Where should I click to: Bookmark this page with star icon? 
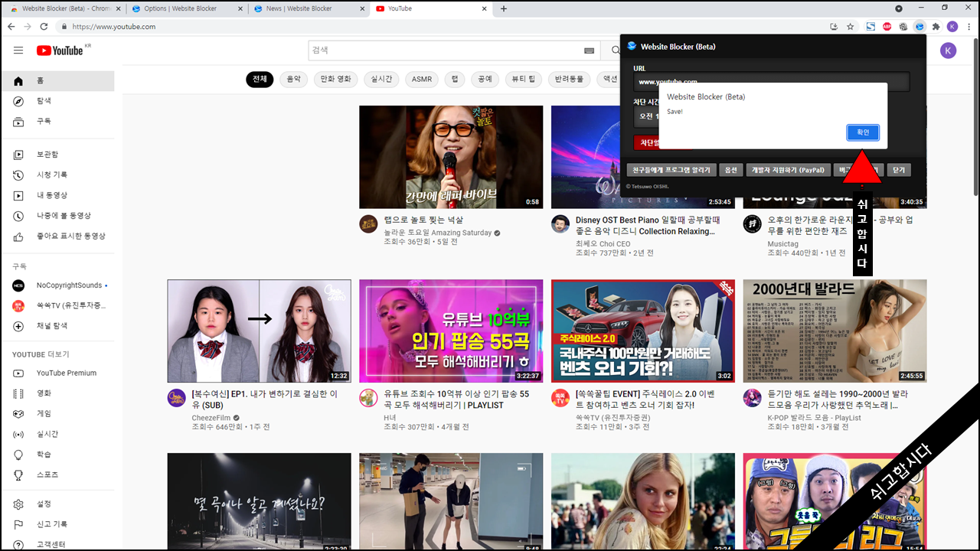pyautogui.click(x=850, y=27)
